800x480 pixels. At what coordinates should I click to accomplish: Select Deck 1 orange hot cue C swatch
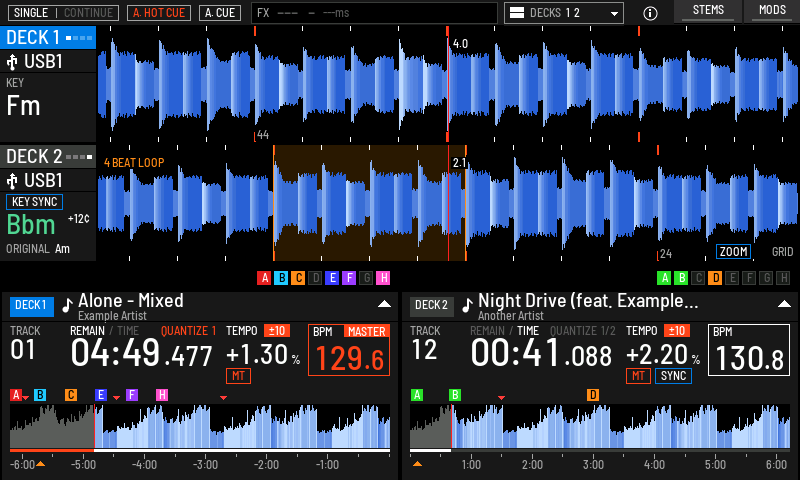tap(298, 277)
